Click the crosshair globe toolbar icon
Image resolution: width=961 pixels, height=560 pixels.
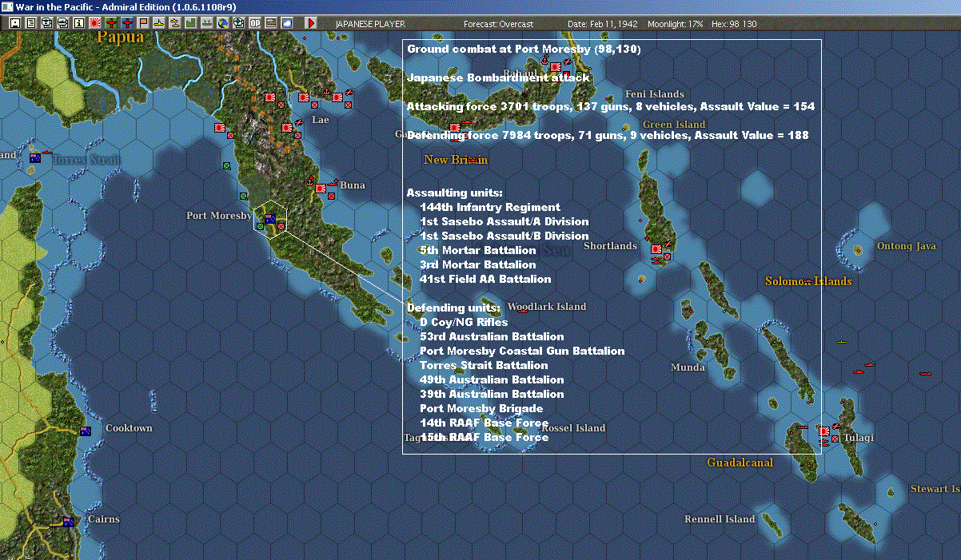238,23
